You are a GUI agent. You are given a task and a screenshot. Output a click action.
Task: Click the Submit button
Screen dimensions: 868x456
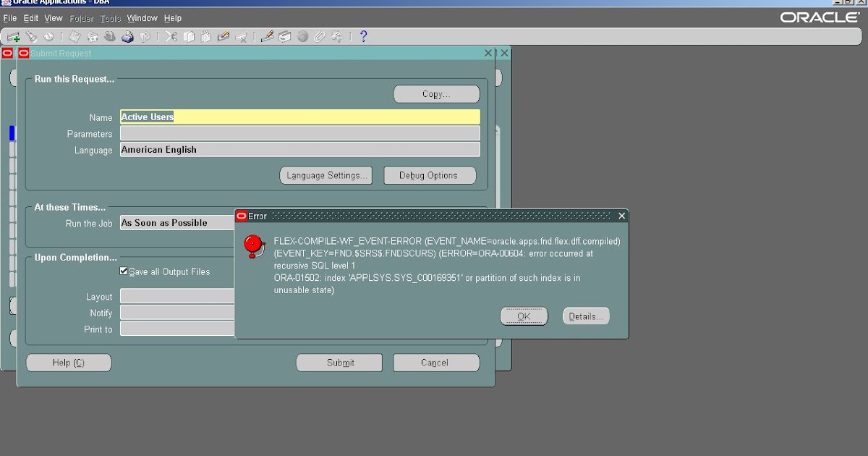[339, 363]
